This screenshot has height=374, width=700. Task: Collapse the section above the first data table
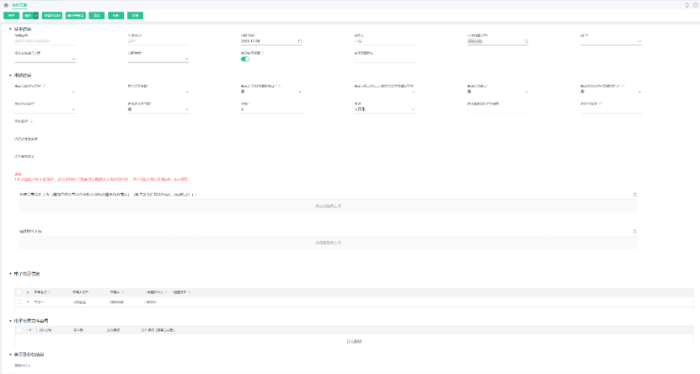[x=10, y=274]
